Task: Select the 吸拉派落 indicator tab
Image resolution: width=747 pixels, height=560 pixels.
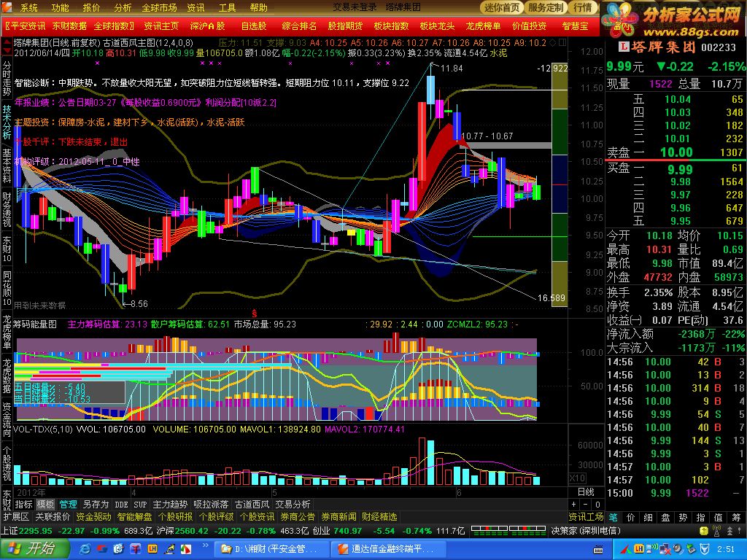Action: pos(211,505)
